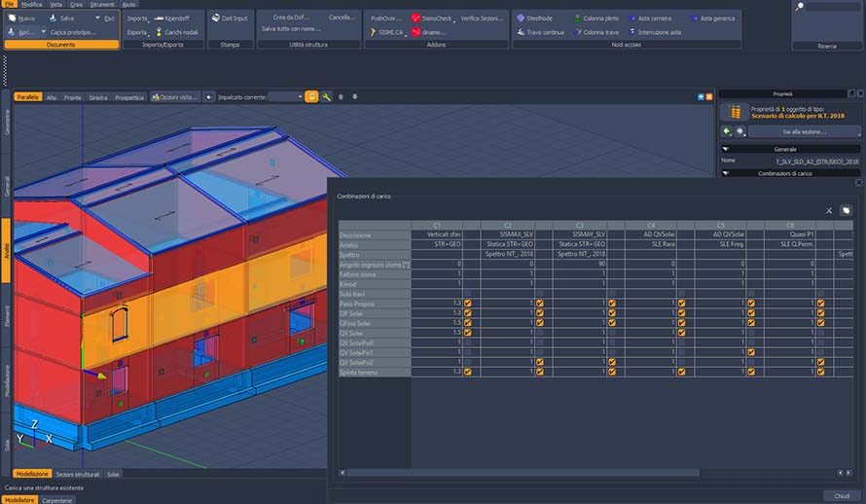Click the search magnifier icon
866x504 pixels.
tap(799, 7)
